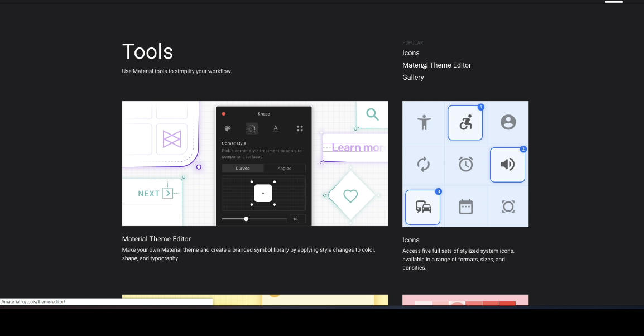Click the Shape panel title text
This screenshot has height=336, width=644.
[x=263, y=114]
